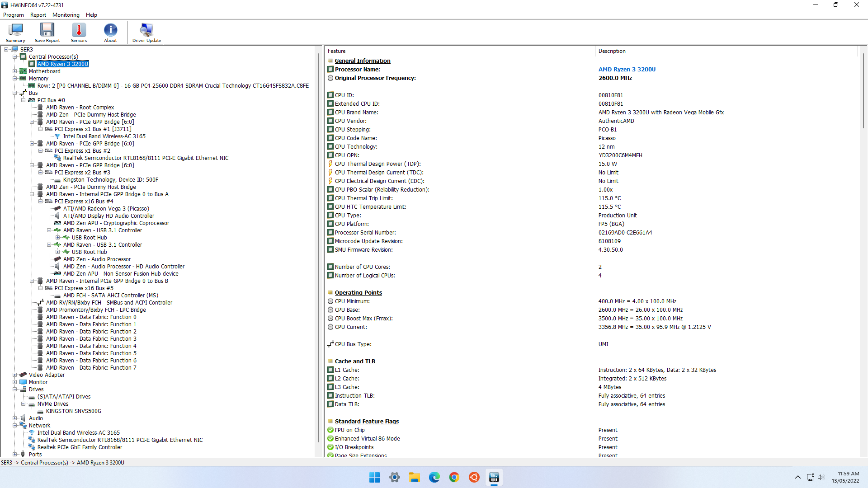The width and height of the screenshot is (868, 488).
Task: Open the Ubuntu app in the taskbar
Action: [474, 477]
